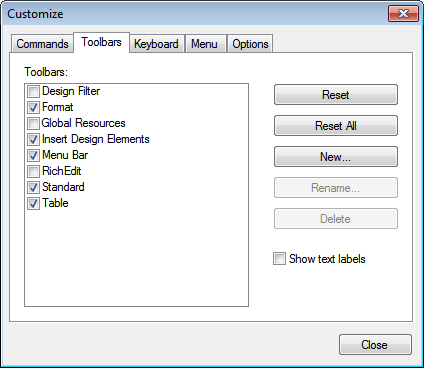Select the Menu Bar list label
Image resolution: width=424 pixels, height=368 pixels.
65,155
